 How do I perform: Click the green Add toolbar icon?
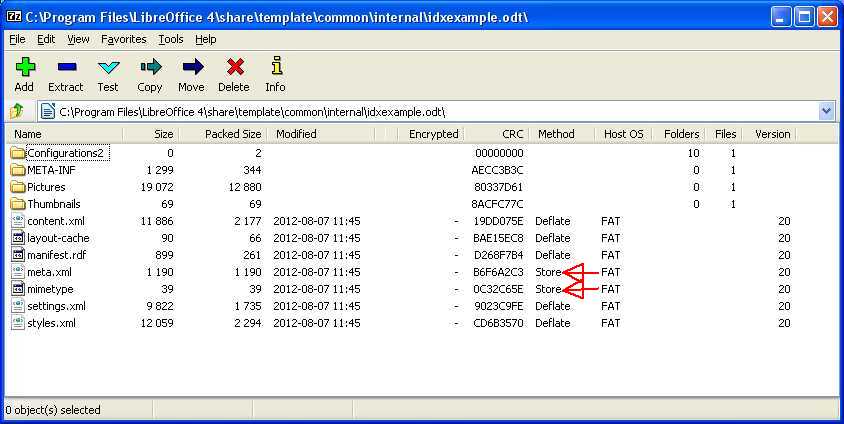(x=24, y=68)
